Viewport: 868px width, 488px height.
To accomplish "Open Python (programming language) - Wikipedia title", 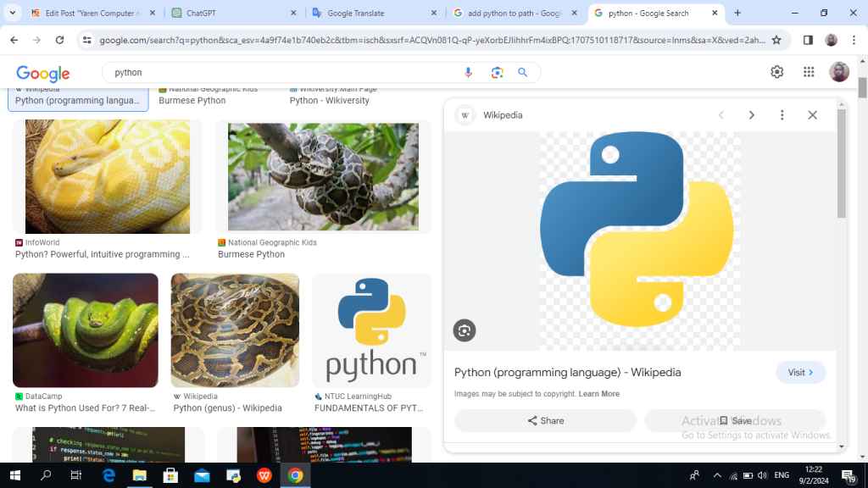I will [567, 373].
